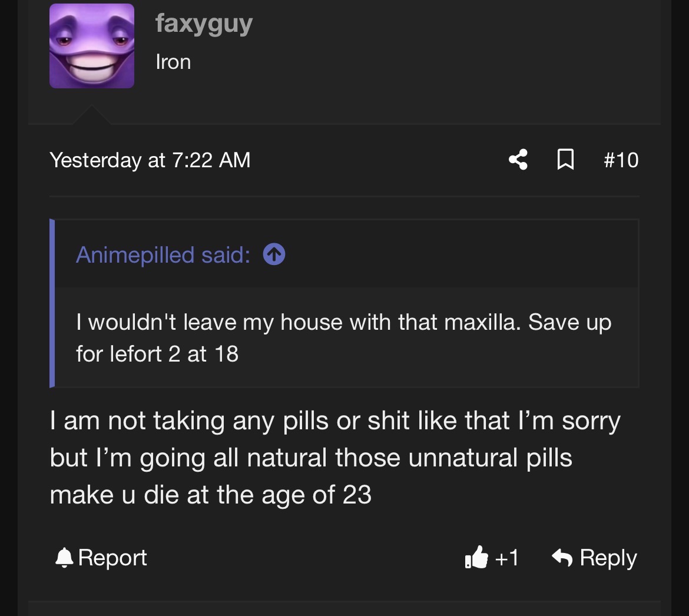Viewport: 689px width, 616px height.
Task: Click the Report bell icon
Action: [x=64, y=558]
